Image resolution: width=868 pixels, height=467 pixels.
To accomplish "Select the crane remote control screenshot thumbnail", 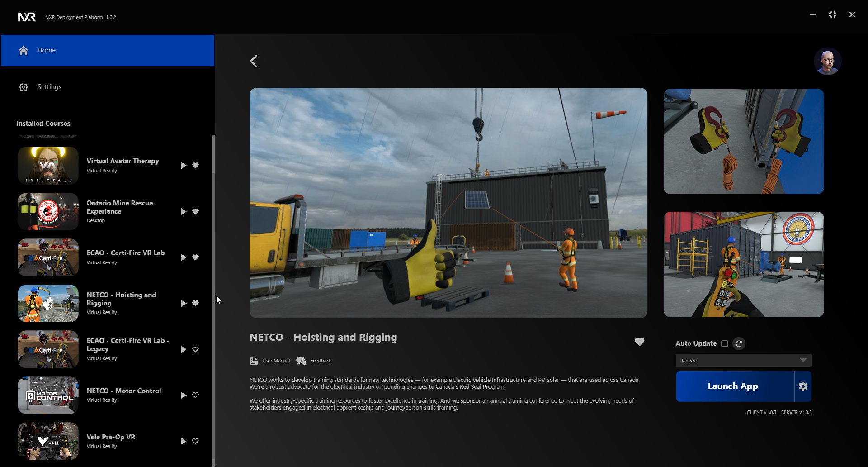I will pyautogui.click(x=744, y=264).
